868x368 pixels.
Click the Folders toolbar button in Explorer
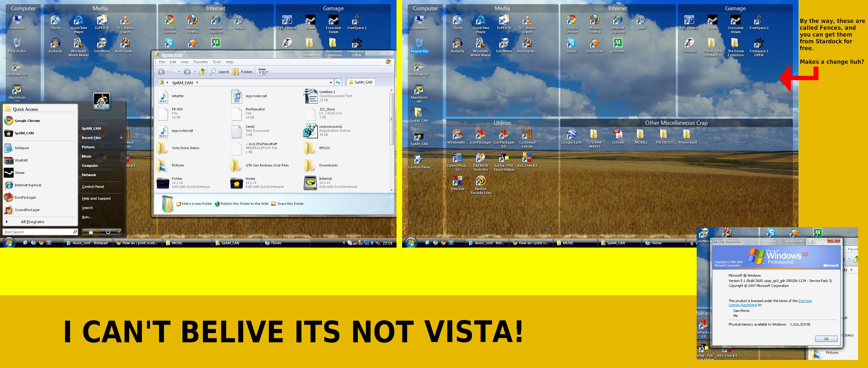click(x=243, y=72)
